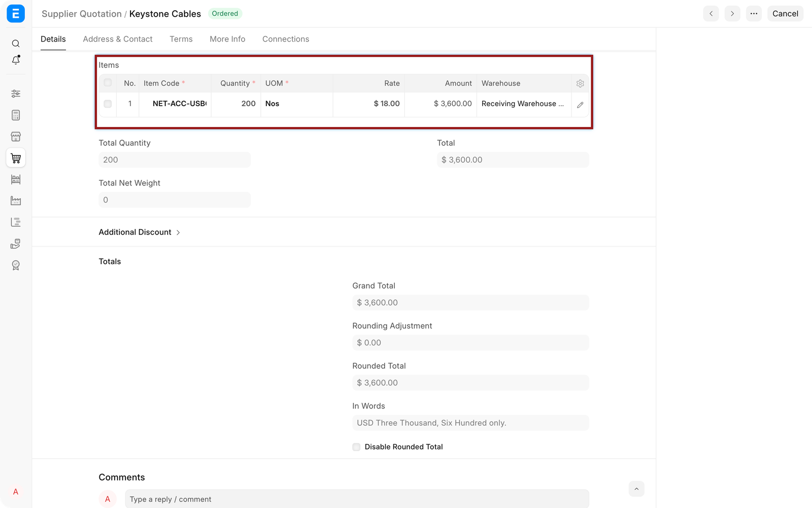Click the Ordered status badge
This screenshot has height=508, width=812.
point(225,14)
